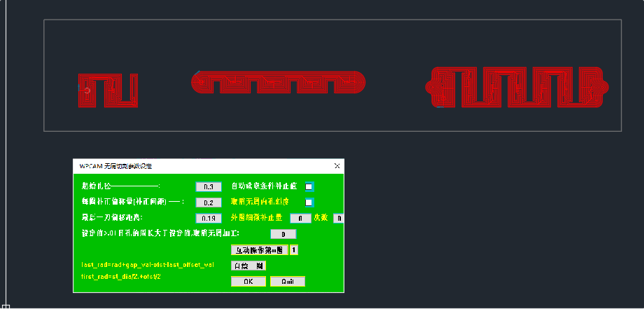This screenshot has width=644, height=309.
Task: Enable the 自动读取条件补正值 checkbox
Action: tap(309, 186)
